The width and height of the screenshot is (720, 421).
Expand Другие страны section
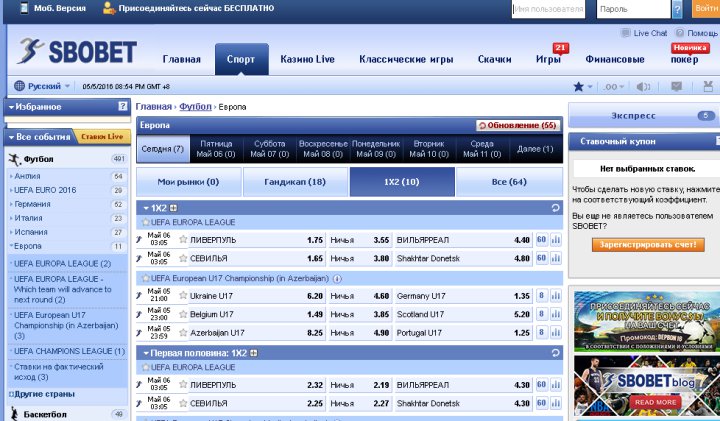pyautogui.click(x=45, y=394)
